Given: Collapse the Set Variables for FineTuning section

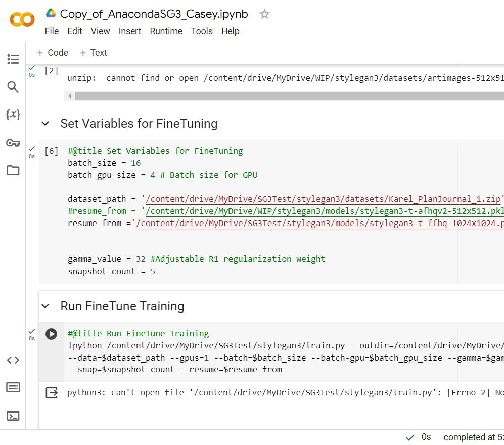Looking at the screenshot, I should coord(45,124).
